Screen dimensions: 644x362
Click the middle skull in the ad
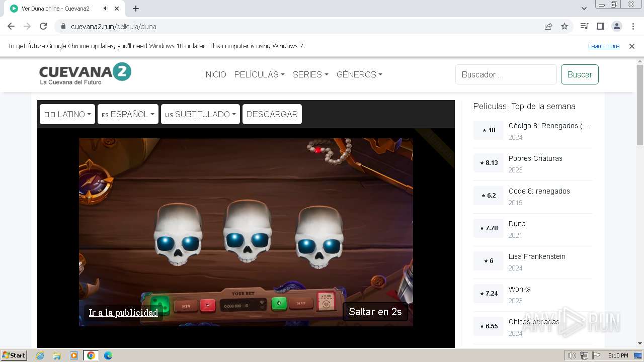[247, 231]
